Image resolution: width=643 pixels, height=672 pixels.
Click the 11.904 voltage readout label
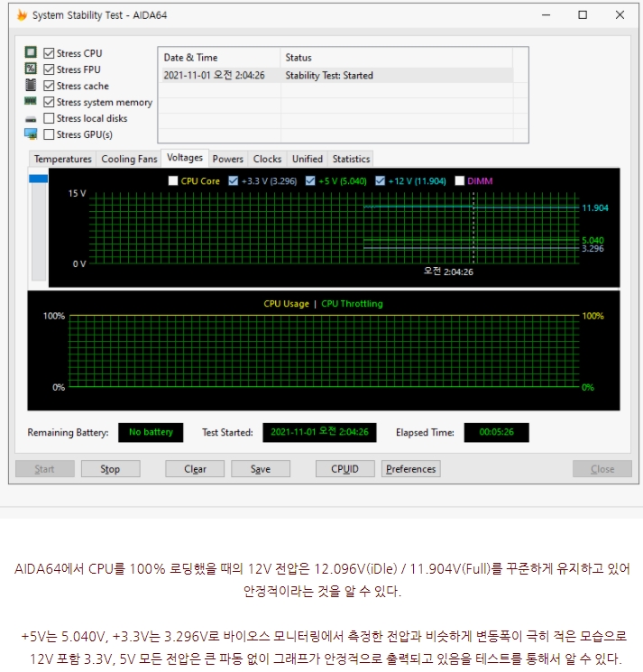(x=595, y=207)
